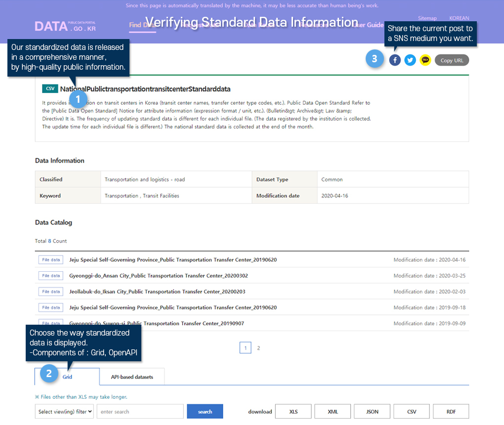This screenshot has height=425, width=504.
Task: Download data as XLS
Action: 293,412
